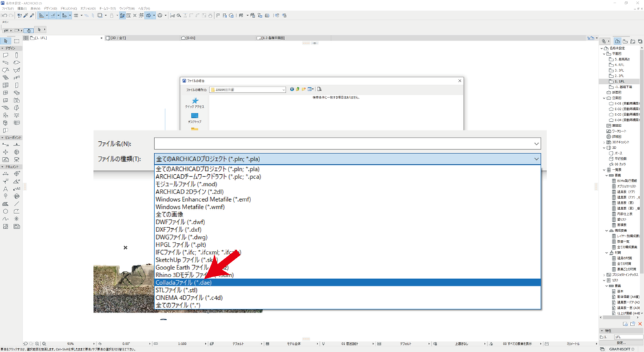Select the Door tool
Viewport: 644px width, 352px height.
pos(16,85)
